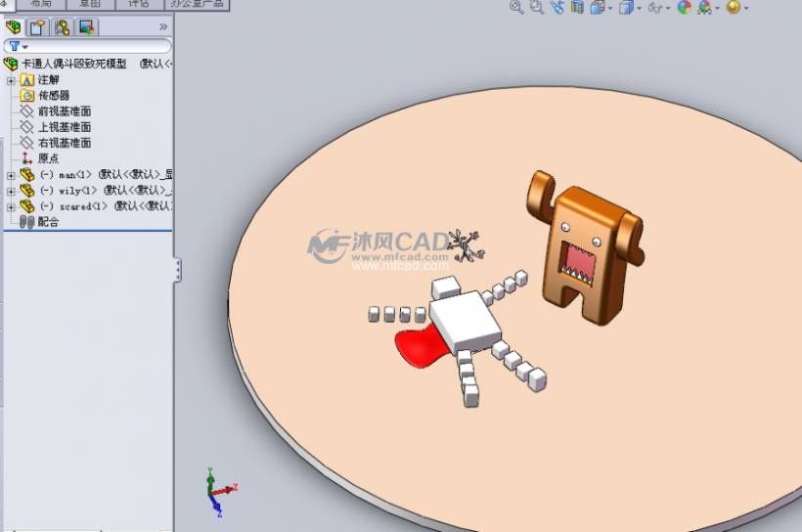
Task: Click the white block figure body
Action: (465, 323)
